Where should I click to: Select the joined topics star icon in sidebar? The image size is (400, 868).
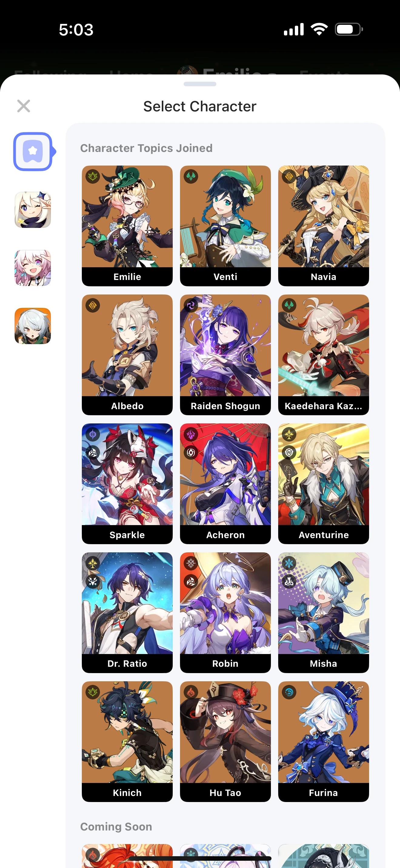point(33,152)
